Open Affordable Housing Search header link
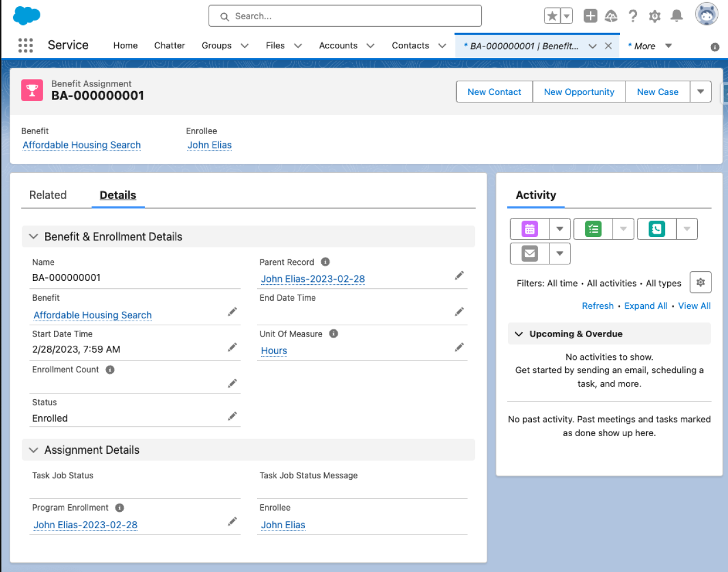Viewport: 728px width, 572px height. pos(82,145)
